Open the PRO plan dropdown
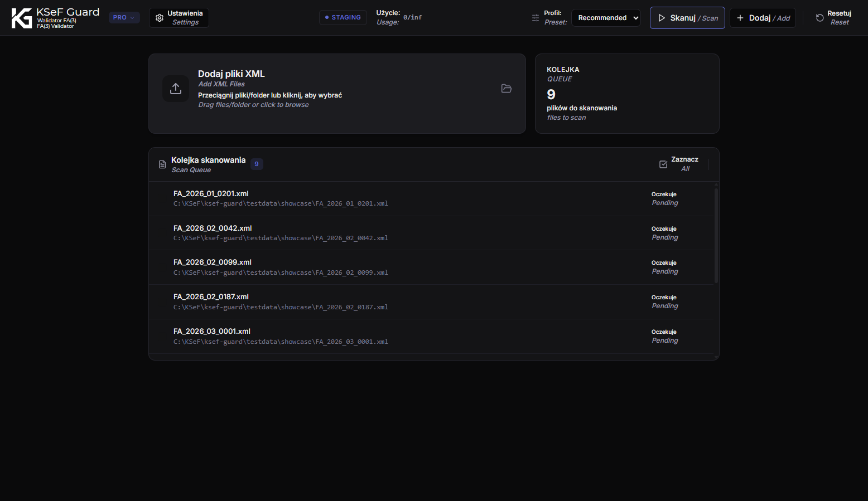This screenshot has height=501, width=868. coord(124,18)
